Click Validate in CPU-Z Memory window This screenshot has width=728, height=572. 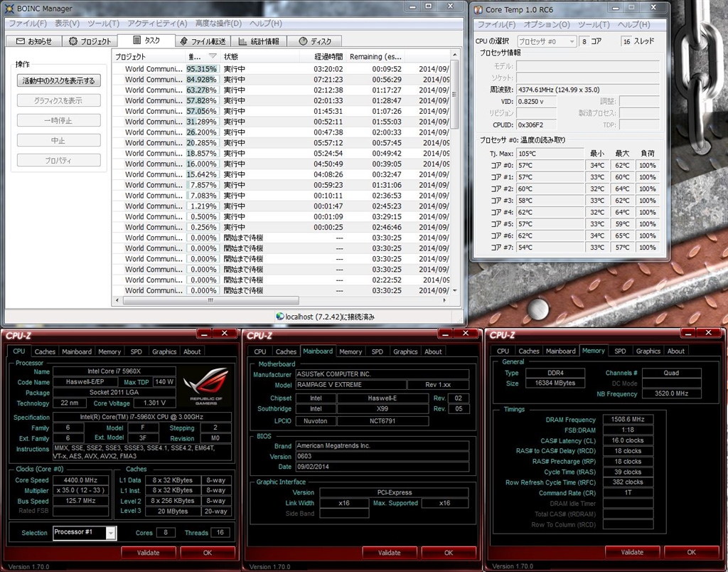[x=632, y=552]
